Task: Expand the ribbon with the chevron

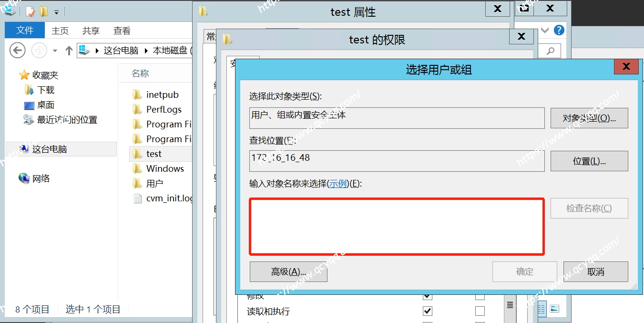Action: [545, 31]
